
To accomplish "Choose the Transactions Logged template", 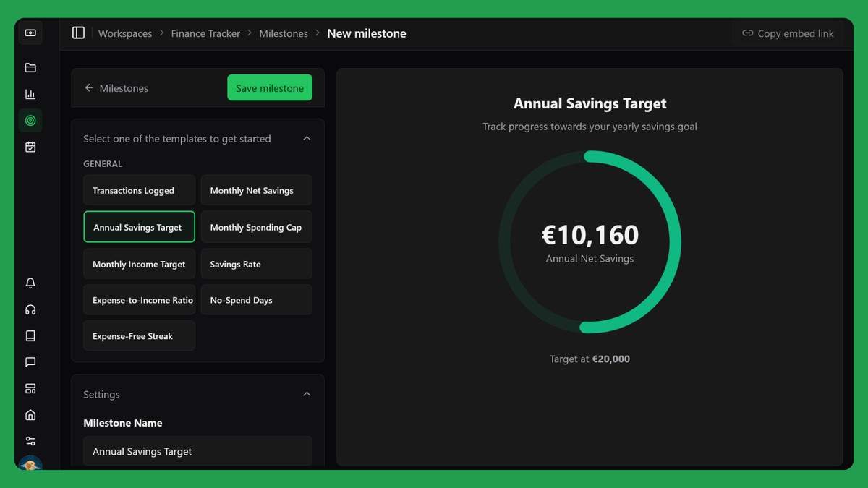I will pyautogui.click(x=139, y=190).
